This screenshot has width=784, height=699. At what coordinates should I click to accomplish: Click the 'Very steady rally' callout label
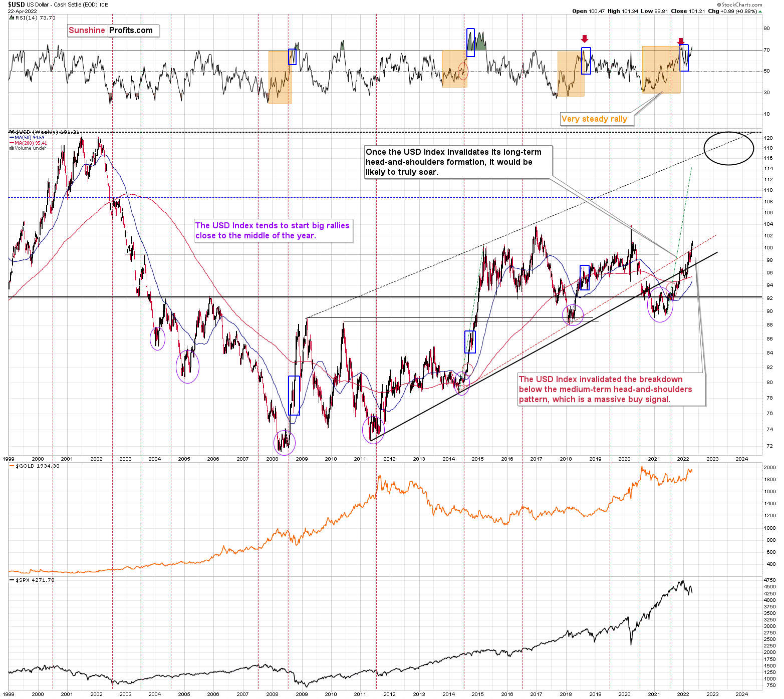594,119
